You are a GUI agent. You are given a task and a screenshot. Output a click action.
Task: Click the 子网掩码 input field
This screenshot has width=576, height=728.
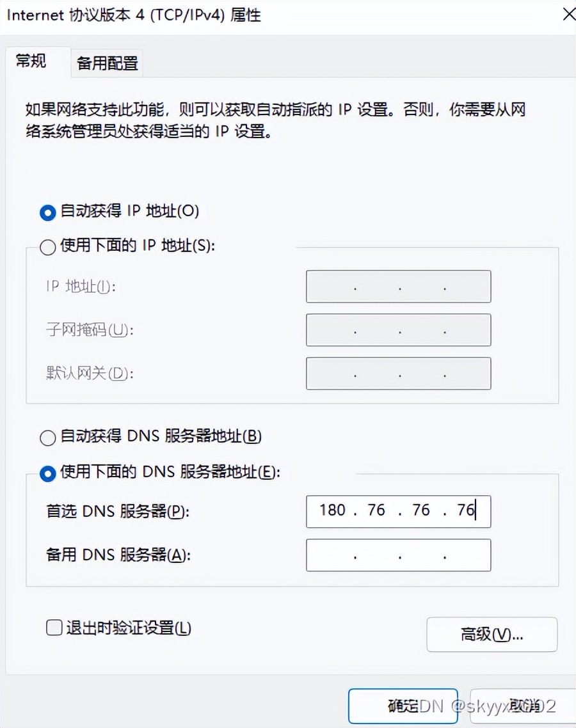tap(397, 330)
